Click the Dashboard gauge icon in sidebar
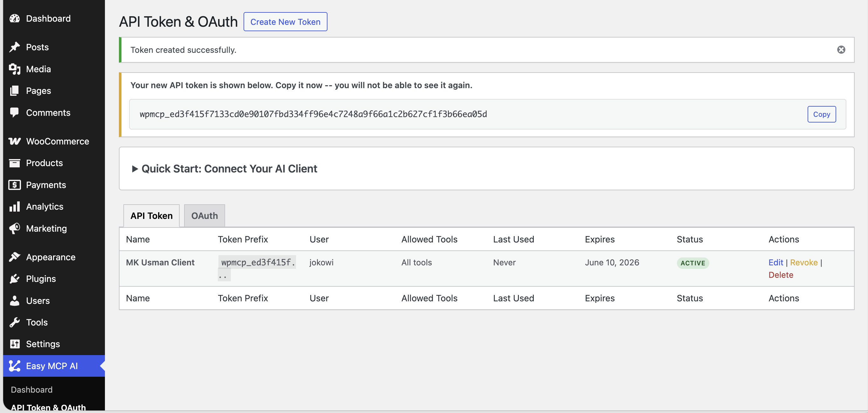Screen dimensions: 868x413 coord(15,18)
